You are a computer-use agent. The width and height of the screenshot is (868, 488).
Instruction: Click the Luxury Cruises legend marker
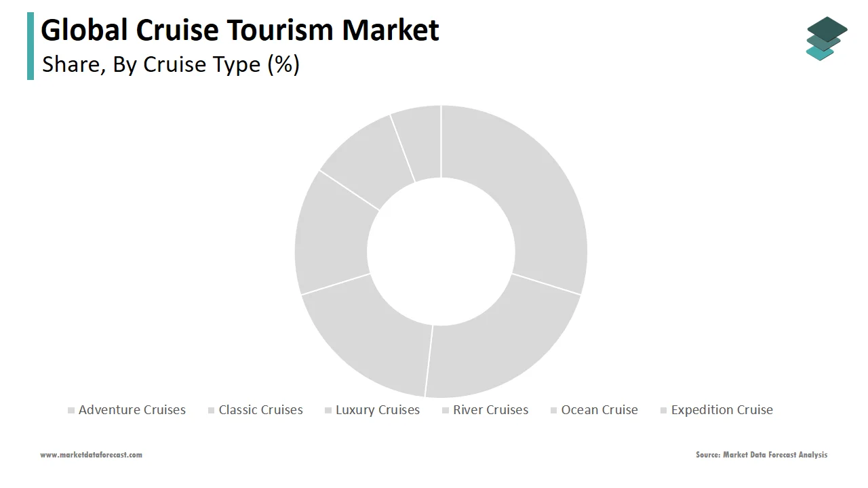coord(328,411)
